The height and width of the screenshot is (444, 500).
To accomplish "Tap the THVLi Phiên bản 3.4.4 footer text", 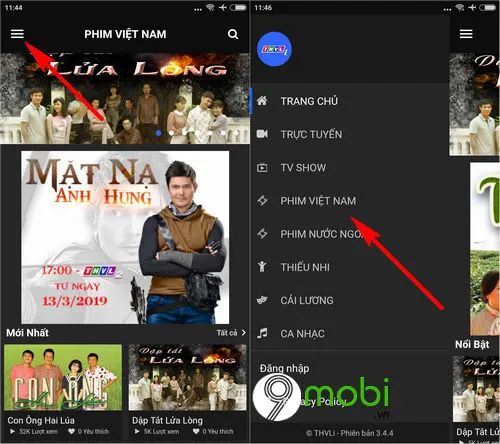I will tap(349, 433).
